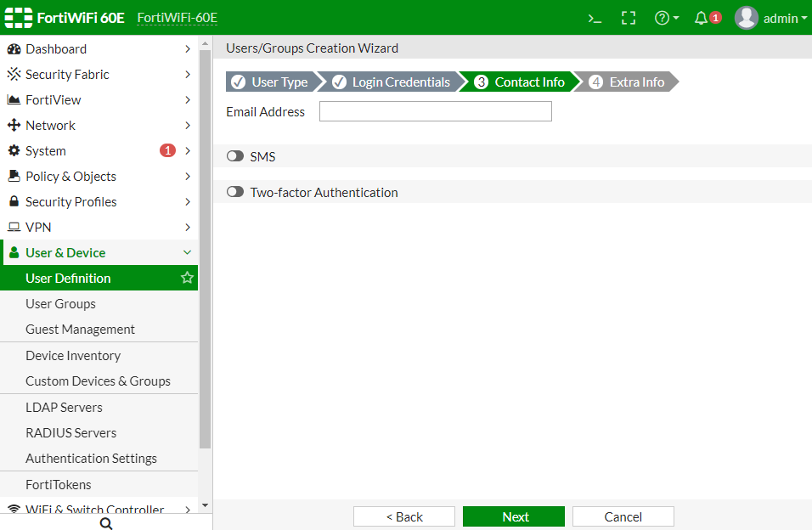This screenshot has height=530, width=812.
Task: Click the Back button
Action: click(x=404, y=516)
